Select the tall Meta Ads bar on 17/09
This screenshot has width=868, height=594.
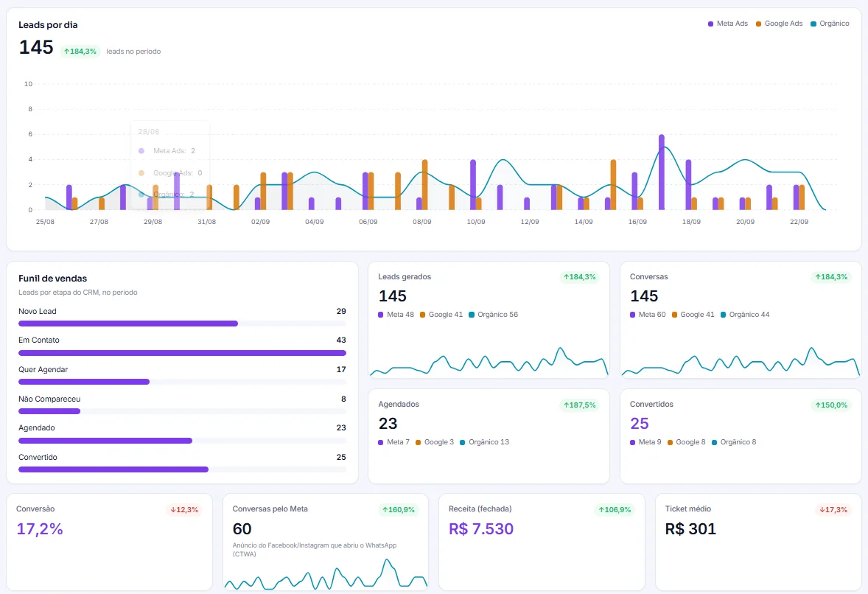point(662,172)
